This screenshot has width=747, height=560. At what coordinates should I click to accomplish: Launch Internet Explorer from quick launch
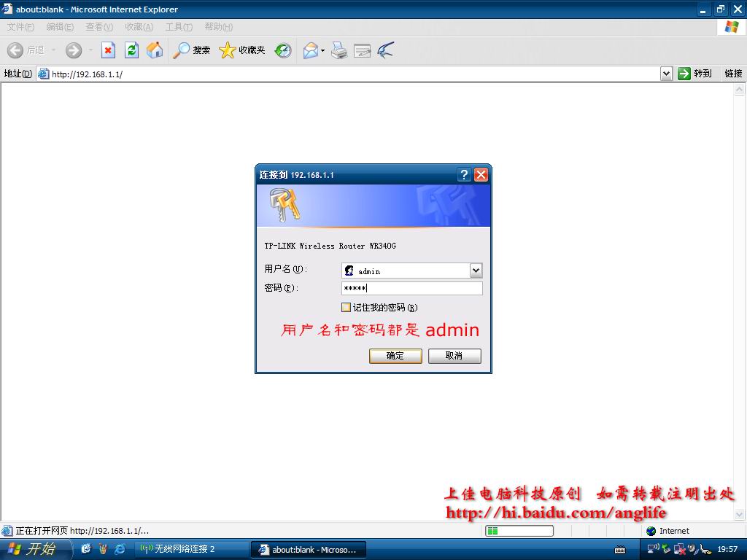[120, 549]
